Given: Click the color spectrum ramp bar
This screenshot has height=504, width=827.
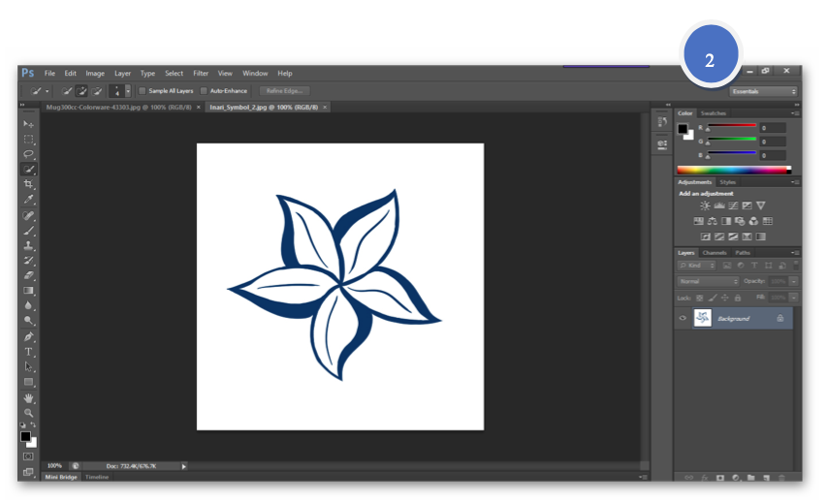Looking at the screenshot, I should point(733,170).
